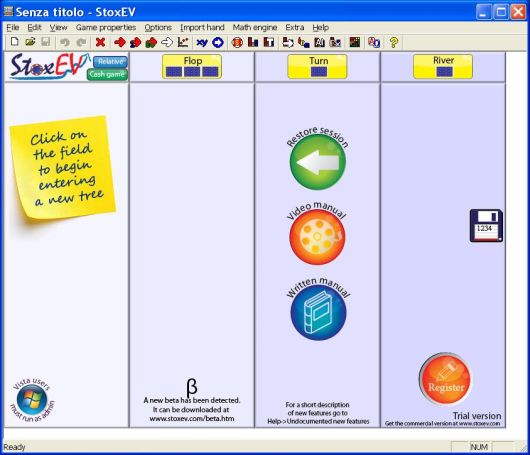This screenshot has width=530, height=455.
Task: Click the red and green arrow icon
Action: point(151,42)
